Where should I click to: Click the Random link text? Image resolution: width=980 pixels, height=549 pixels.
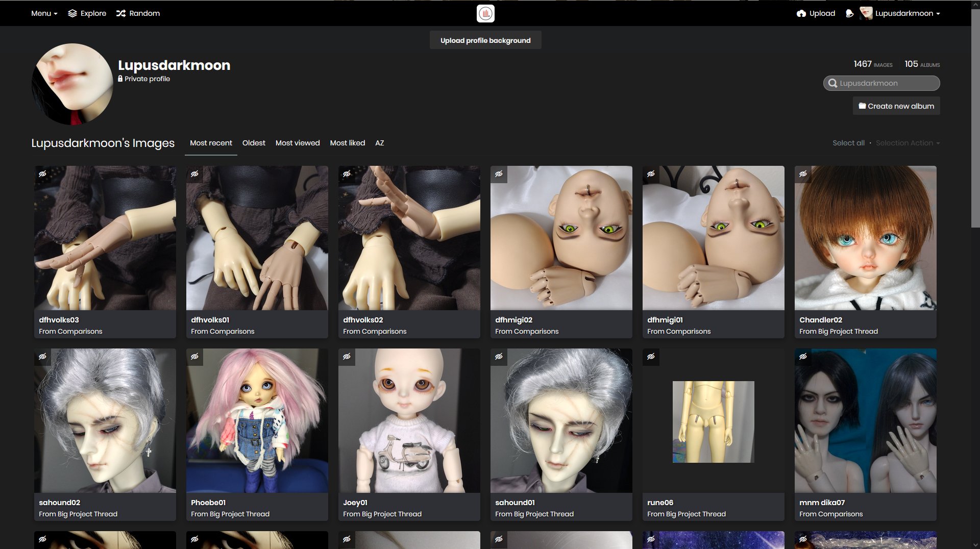click(144, 13)
